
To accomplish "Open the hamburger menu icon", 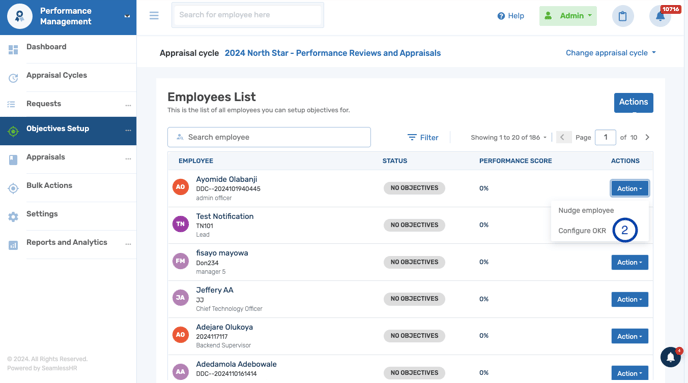I will point(154,16).
